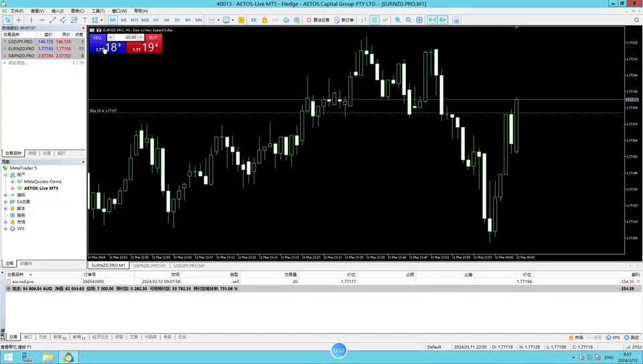Open the VPS cloud icon
The height and width of the screenshot is (364, 643).
[x=286, y=20]
